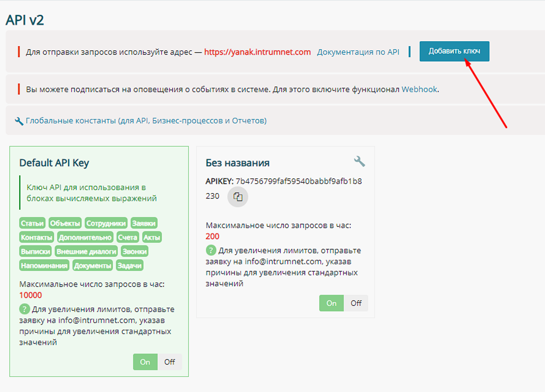Open Глобальные константы link text
Image resolution: width=545 pixels, height=392 pixels.
click(146, 121)
